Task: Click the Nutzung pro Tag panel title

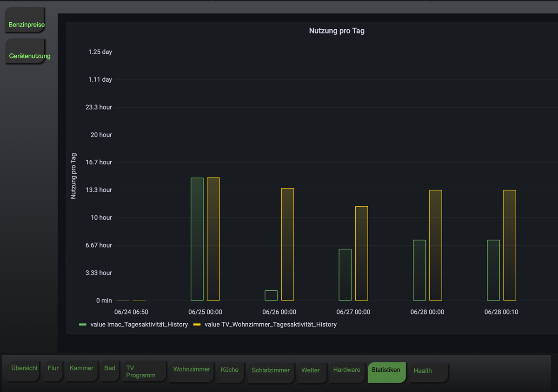Action: [337, 31]
